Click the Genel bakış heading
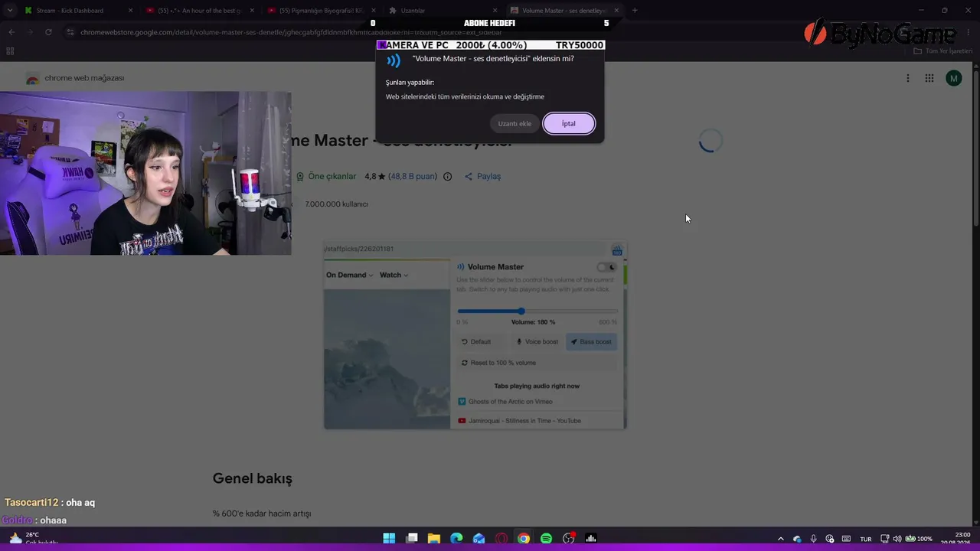The width and height of the screenshot is (980, 551). tap(253, 478)
